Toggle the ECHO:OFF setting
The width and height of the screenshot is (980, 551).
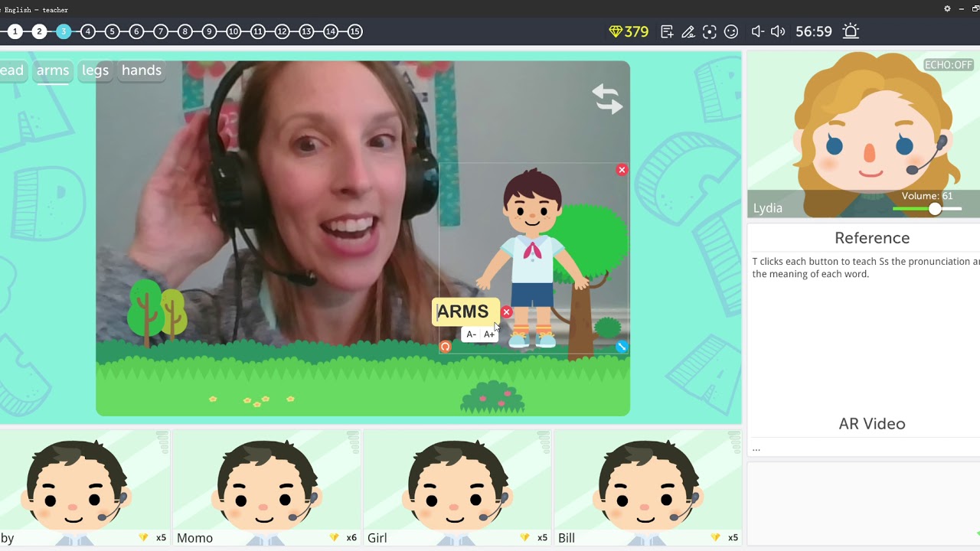click(948, 65)
